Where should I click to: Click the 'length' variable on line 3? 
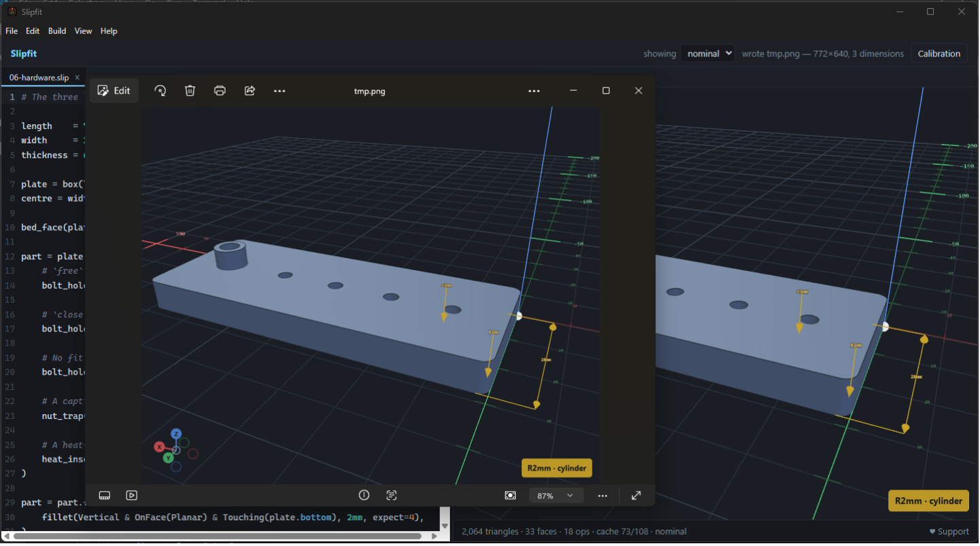pos(37,126)
